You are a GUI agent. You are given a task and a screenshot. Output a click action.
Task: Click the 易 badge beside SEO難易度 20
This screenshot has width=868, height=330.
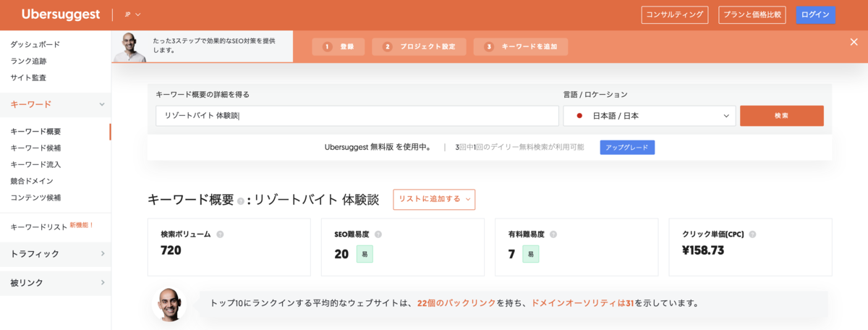[365, 254]
